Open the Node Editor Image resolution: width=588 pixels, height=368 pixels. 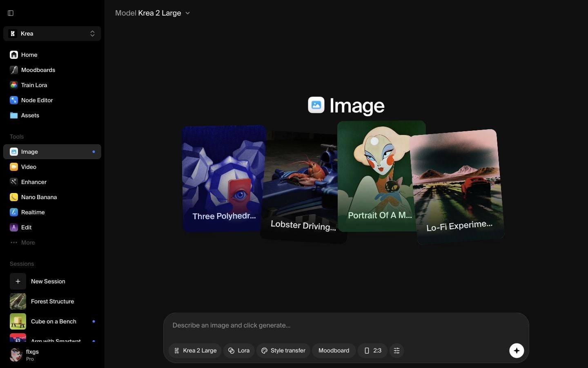52,100
